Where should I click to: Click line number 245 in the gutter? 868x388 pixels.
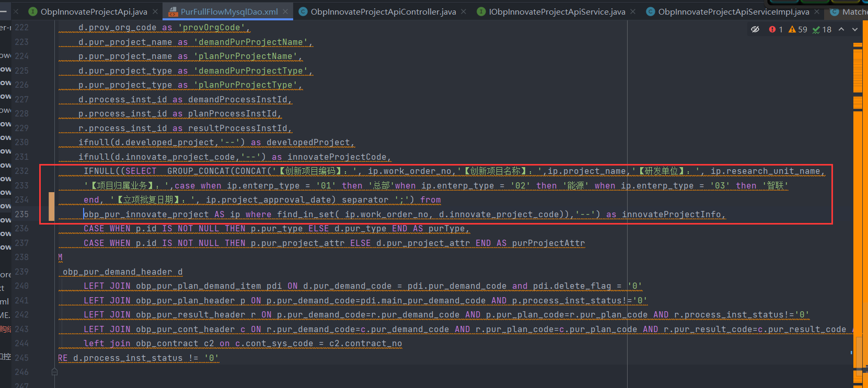coord(22,358)
